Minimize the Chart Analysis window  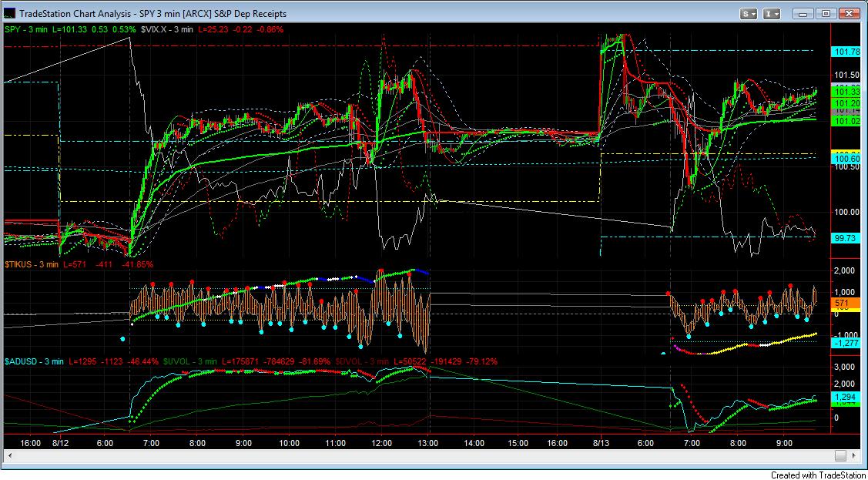tap(804, 13)
